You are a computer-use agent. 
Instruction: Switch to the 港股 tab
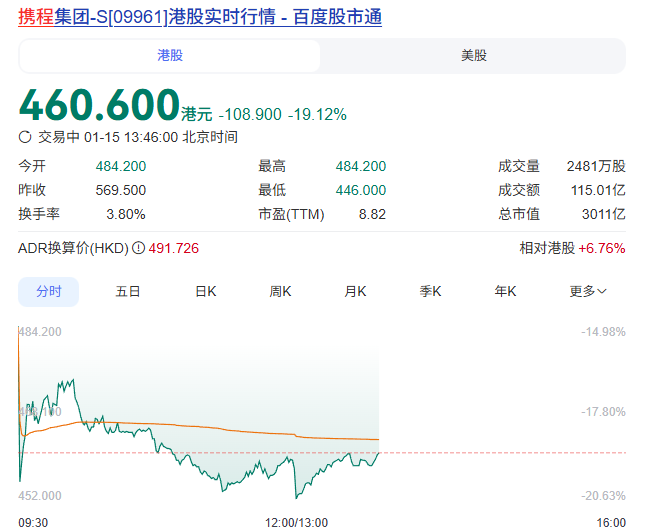[x=170, y=56]
